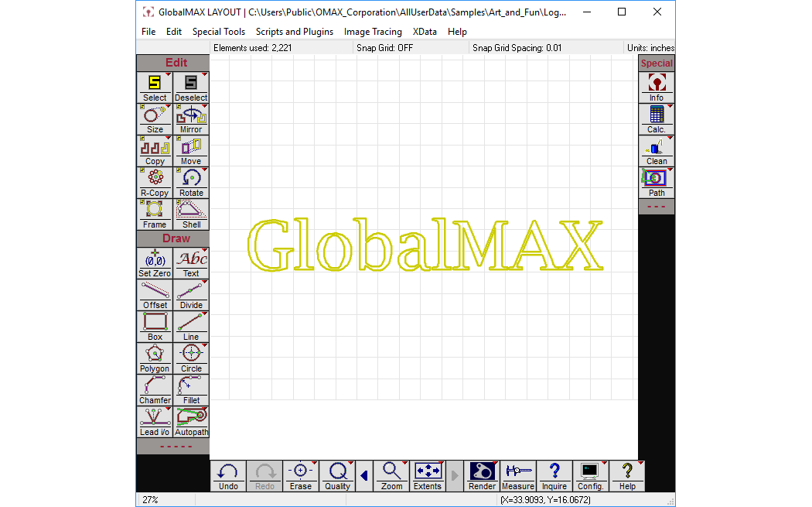Click the Fillet tool icon
The image size is (812, 507).
click(191, 390)
